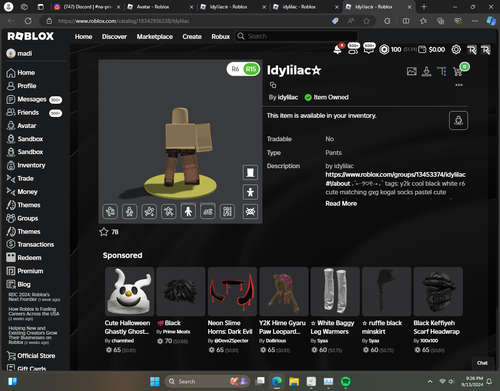Select the fourth animation pose icon under preview

[x=169, y=211]
